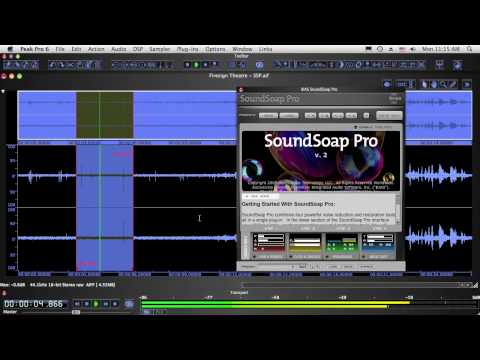Viewport: 480px width, 360px height.
Task: Click the rewind button in the Transport
Action: (77, 304)
